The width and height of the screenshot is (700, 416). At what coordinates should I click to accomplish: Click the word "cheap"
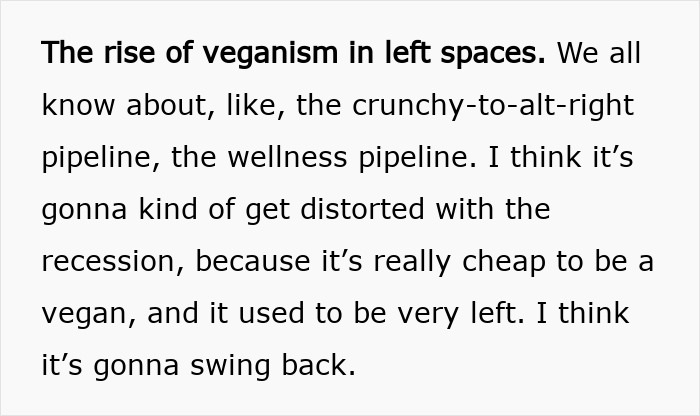507,261
